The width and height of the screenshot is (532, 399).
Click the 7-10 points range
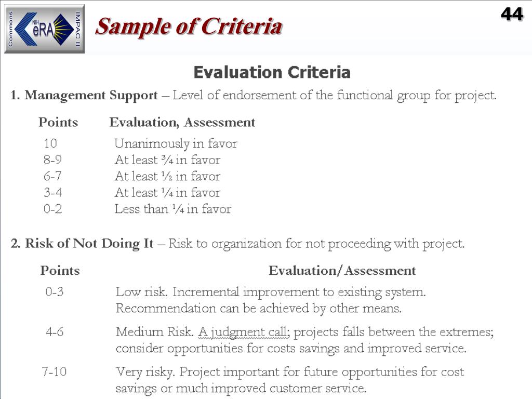point(54,372)
